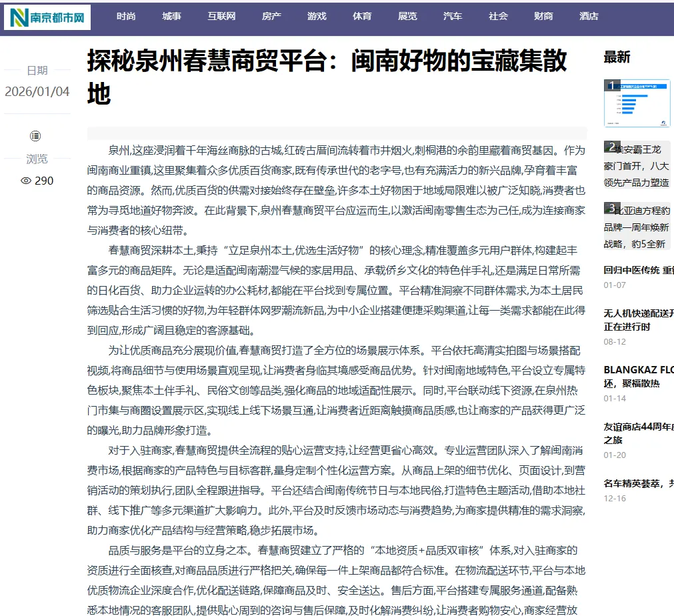674x616 pixels.
Task: Switch to the 游戏 section
Action: [x=317, y=17]
